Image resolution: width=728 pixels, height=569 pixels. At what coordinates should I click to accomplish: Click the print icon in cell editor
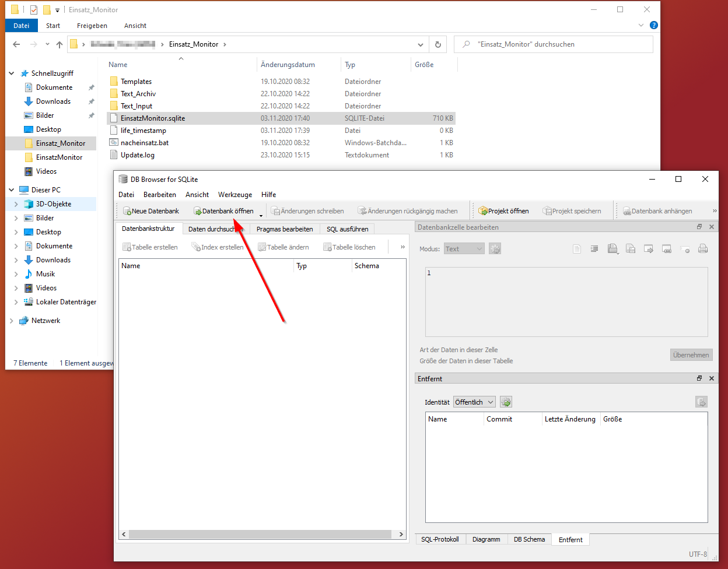tap(703, 249)
